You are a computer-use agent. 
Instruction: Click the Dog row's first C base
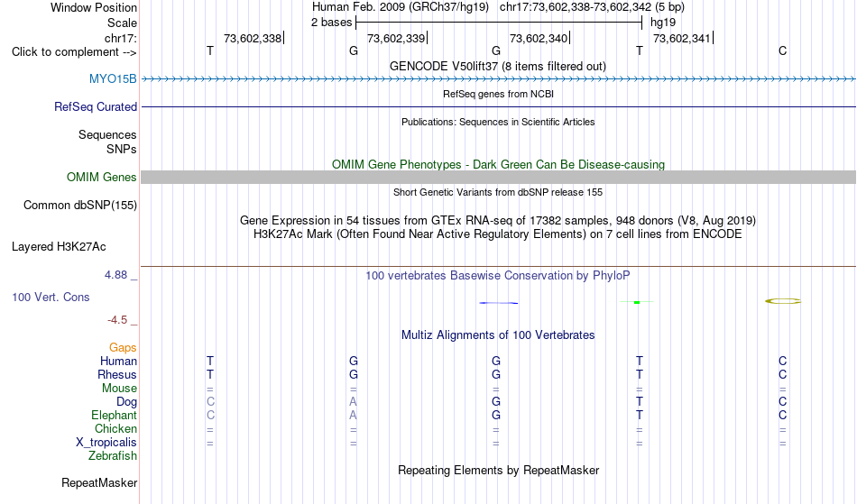click(x=210, y=402)
